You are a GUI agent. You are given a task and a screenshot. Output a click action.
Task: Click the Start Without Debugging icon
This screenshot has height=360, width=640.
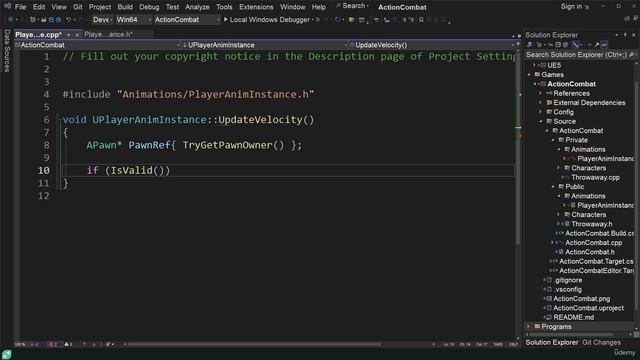click(x=318, y=20)
